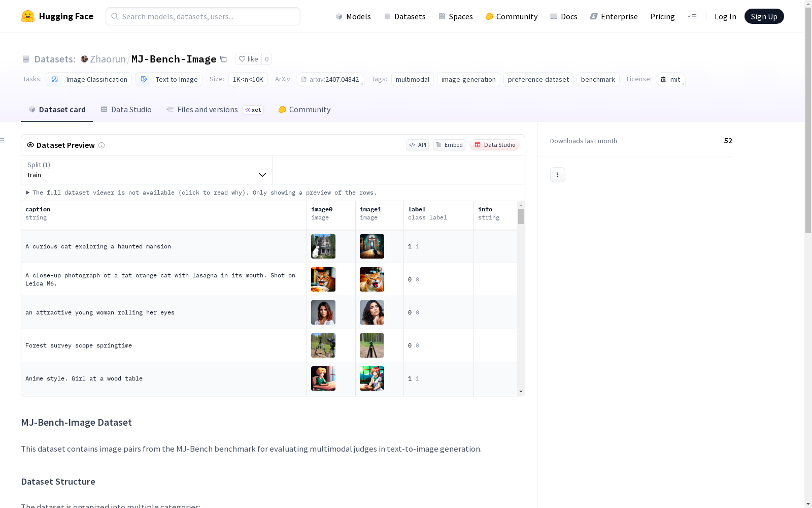
Task: Go to Datasets in the top navigation
Action: [405, 16]
